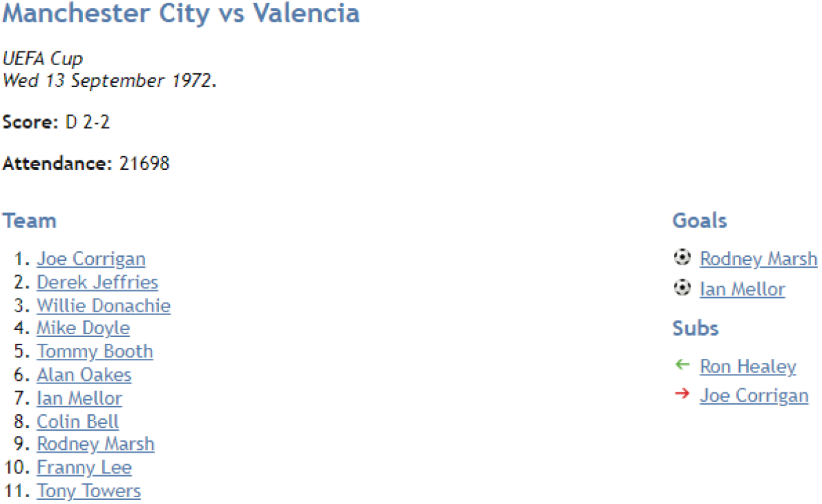Screen dimensions: 822x504
Task: Open Joe Corrigan link under Subs
Action: [x=754, y=396]
